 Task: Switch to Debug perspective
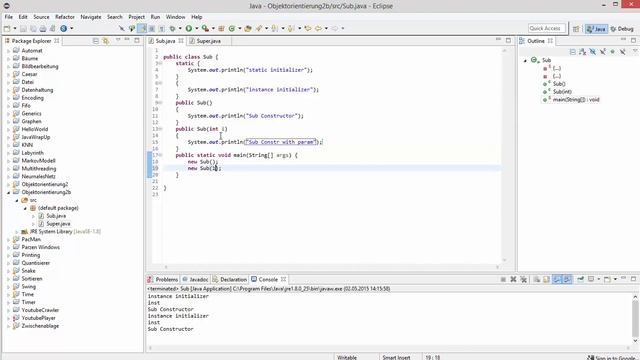(622, 29)
